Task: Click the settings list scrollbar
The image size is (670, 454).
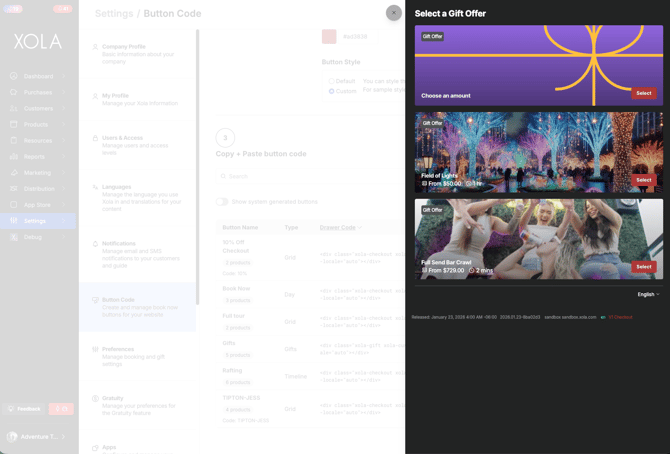Action: click(x=197, y=167)
